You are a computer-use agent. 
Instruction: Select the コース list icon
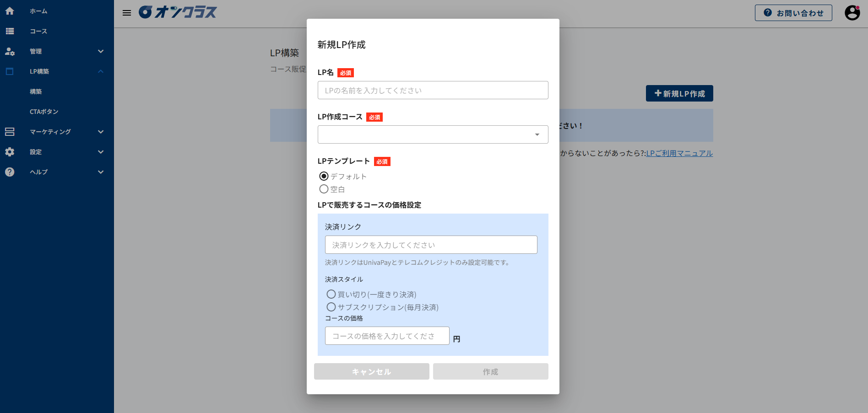click(x=10, y=31)
